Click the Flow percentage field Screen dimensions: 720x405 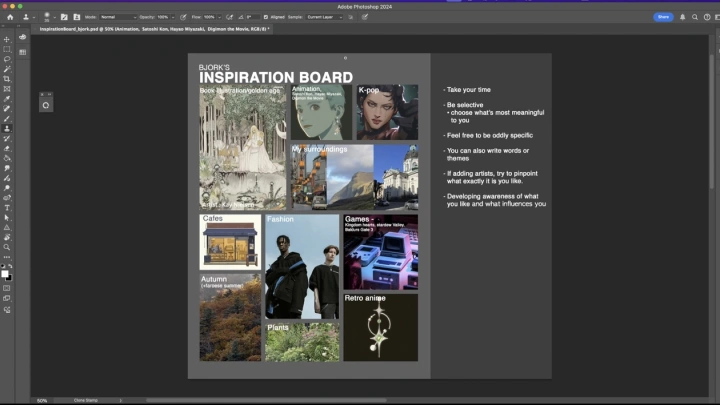[x=209, y=17]
